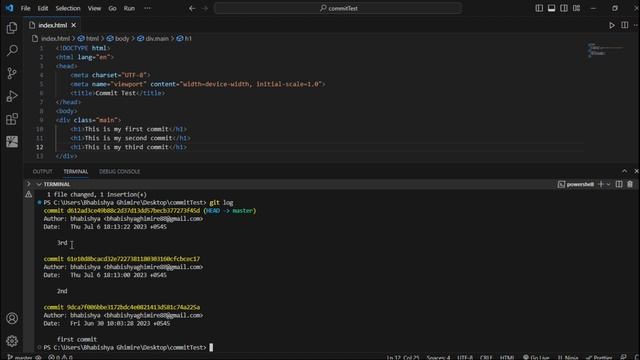
Task: Open the new terminal launch profile dropdown
Action: pos(608,184)
